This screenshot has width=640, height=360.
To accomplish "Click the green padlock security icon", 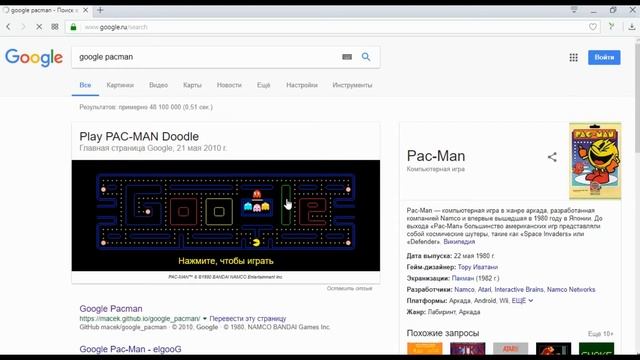I will (x=73, y=27).
